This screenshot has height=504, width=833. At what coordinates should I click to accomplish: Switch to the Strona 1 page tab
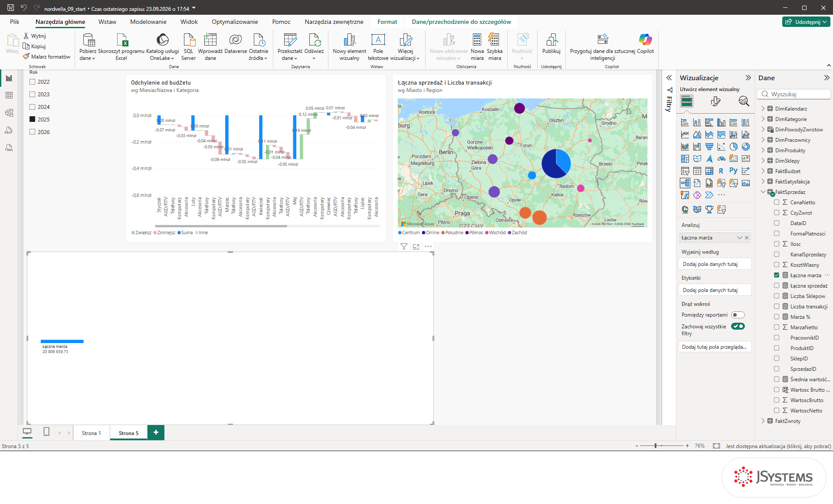(92, 433)
